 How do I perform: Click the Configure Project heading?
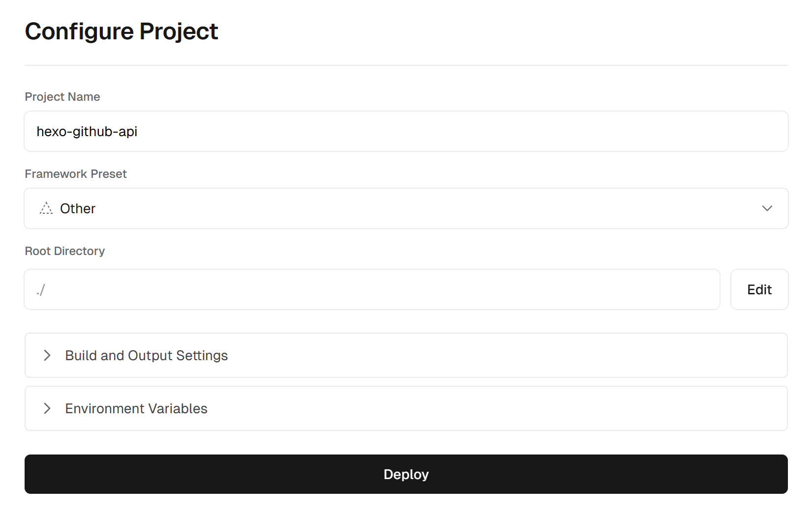pos(121,32)
